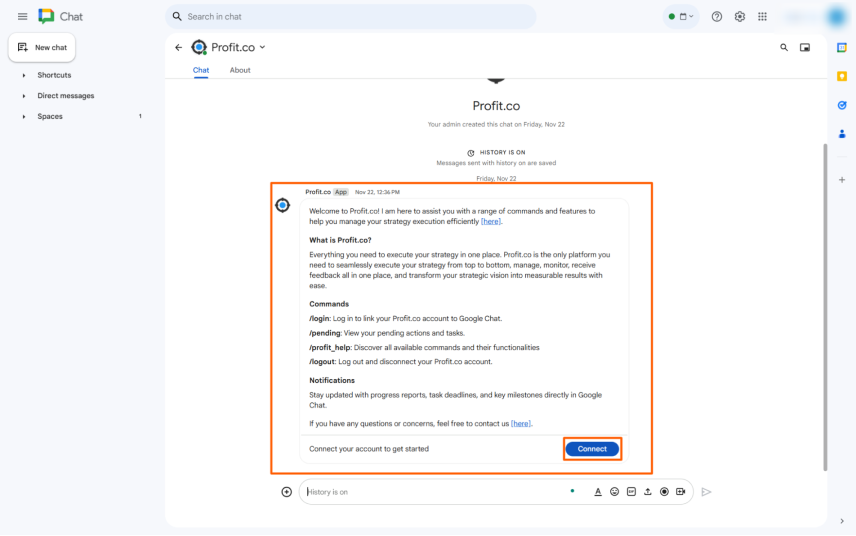The image size is (856, 536).
Task: Click the /profit_help command text
Action: click(330, 348)
